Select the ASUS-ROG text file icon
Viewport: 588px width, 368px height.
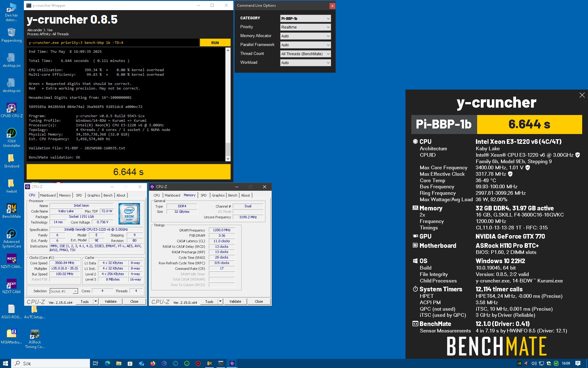coord(11,312)
